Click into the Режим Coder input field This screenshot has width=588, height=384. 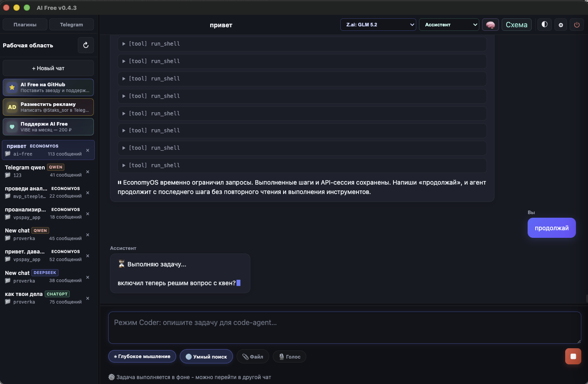[x=344, y=328]
